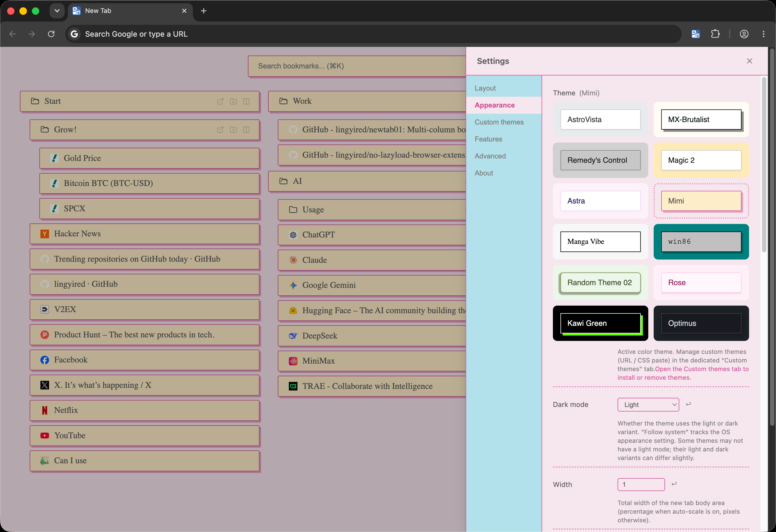Click the Google Gemini sparkle icon
The height and width of the screenshot is (532, 776).
293,285
